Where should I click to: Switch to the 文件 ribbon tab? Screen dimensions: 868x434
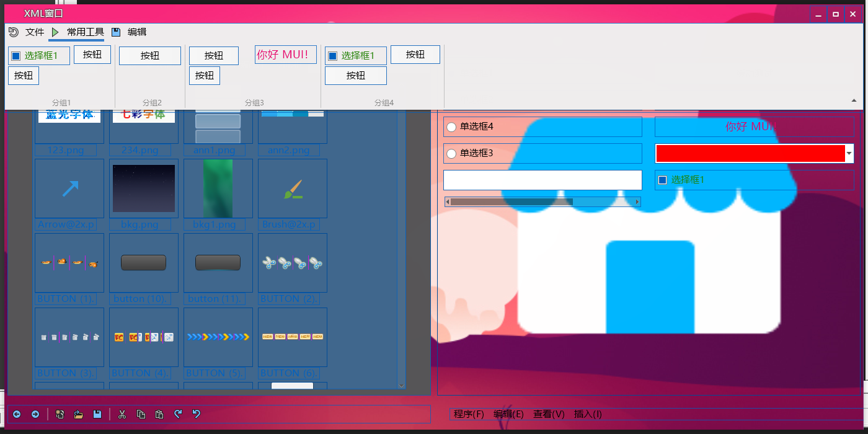[x=34, y=32]
